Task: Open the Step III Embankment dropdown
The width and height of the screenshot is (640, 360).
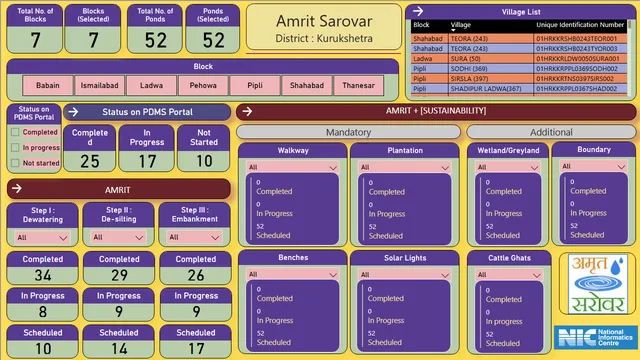Action: [194, 237]
